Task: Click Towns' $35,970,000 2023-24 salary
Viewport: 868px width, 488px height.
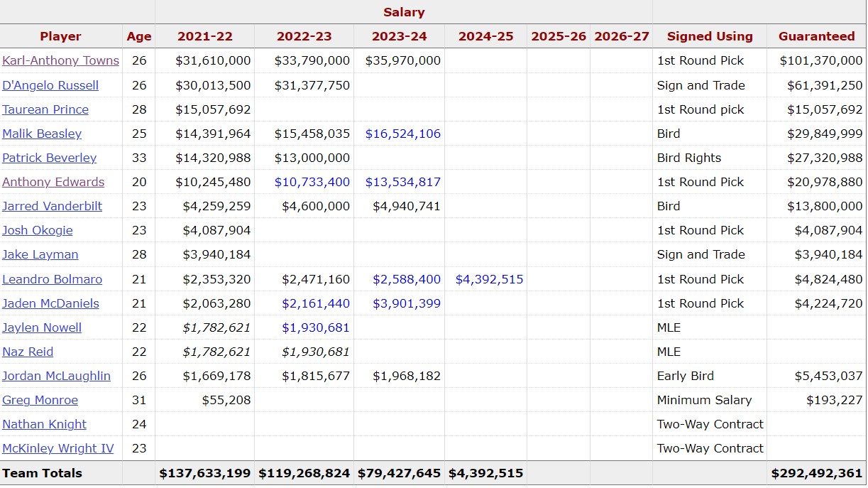Action: 403,61
